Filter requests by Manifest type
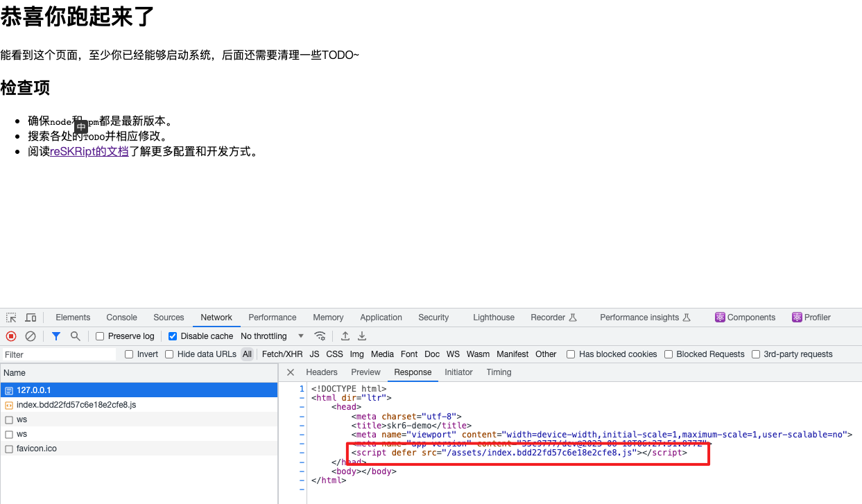The height and width of the screenshot is (504, 862). pyautogui.click(x=512, y=354)
